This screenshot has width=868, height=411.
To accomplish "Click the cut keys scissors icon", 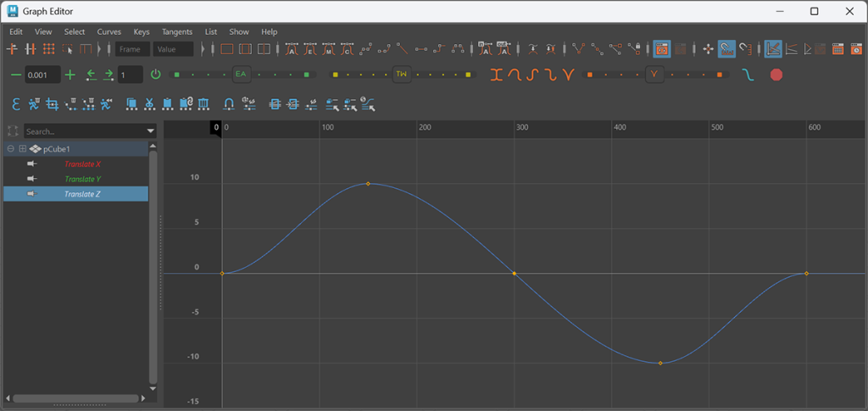I will tap(149, 104).
